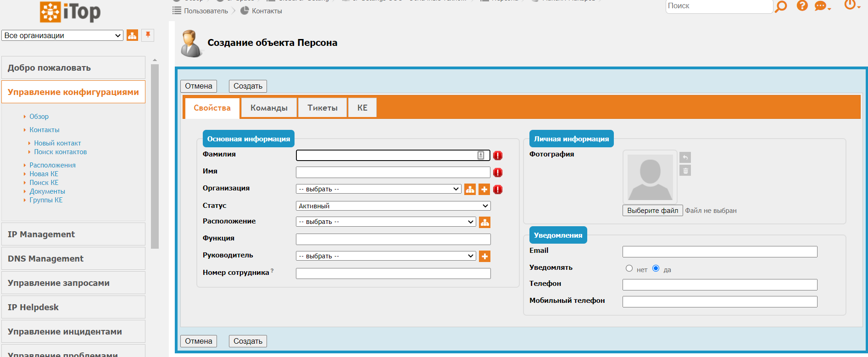868x357 pixels.
Task: Click the Номер сотрудника input field
Action: (x=393, y=273)
